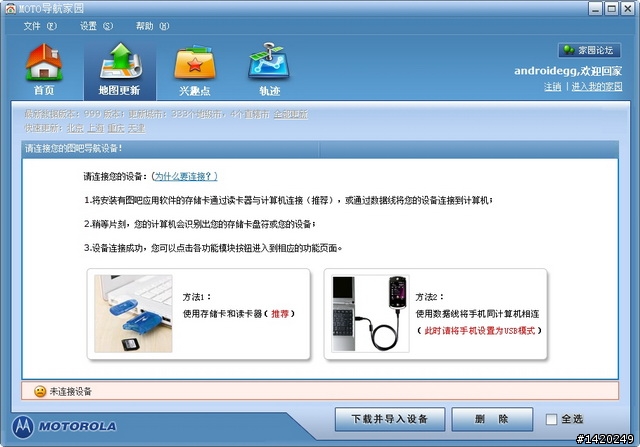
Task: Click the 删除 button
Action: coord(492,419)
